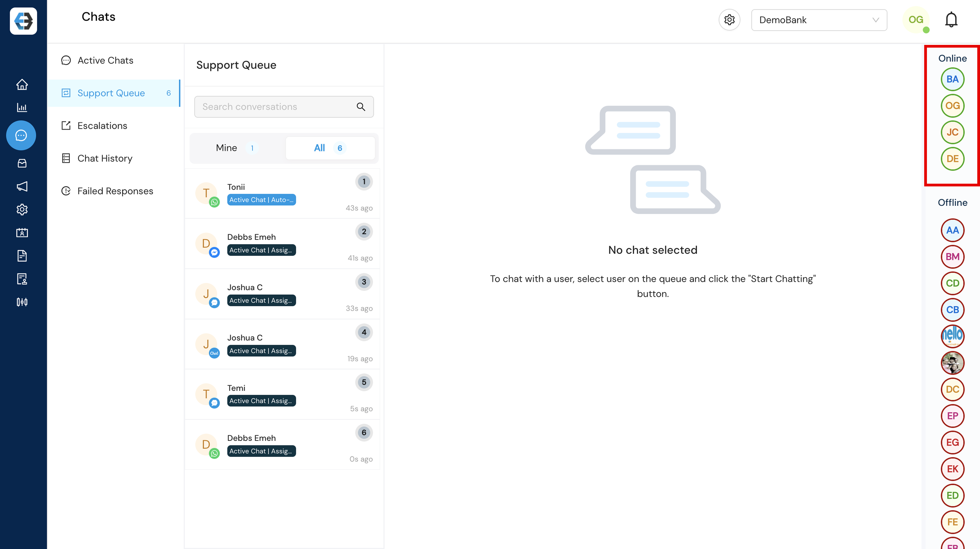980x549 pixels.
Task: Click the OG profile avatar in the header
Action: click(916, 20)
